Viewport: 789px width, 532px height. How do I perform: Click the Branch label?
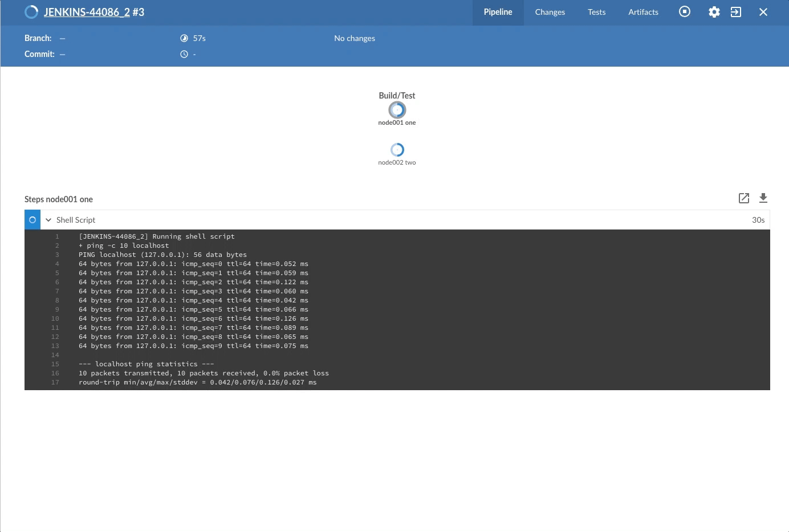point(38,38)
